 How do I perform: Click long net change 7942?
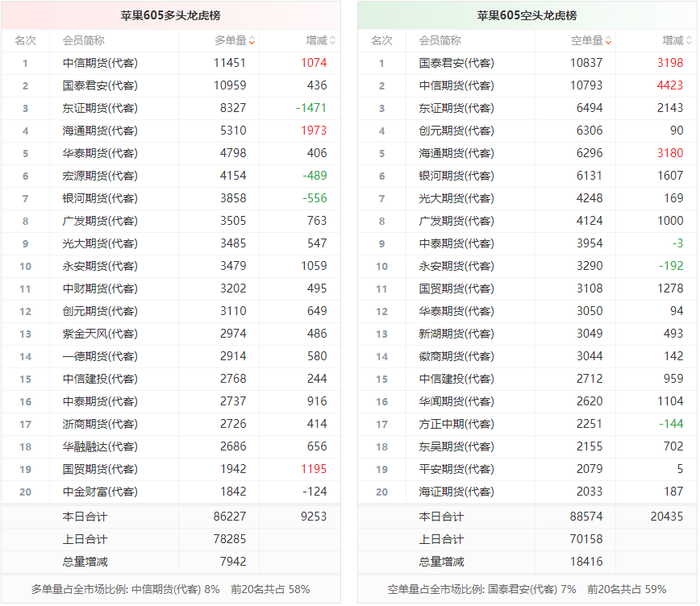point(233,562)
